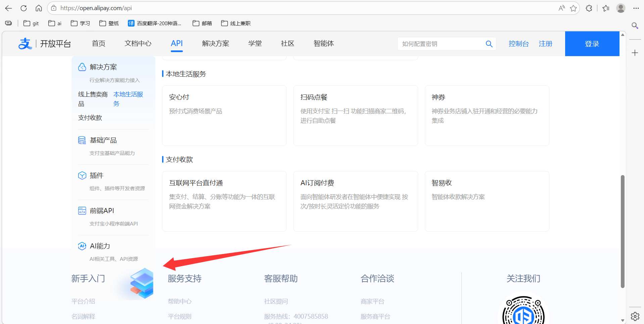The height and width of the screenshot is (324, 644).
Task: Click the 解决方案 cloud icon in sidebar
Action: (82, 67)
